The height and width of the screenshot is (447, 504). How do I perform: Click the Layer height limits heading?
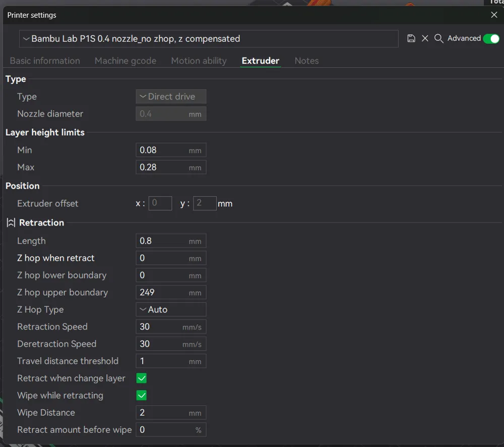45,133
